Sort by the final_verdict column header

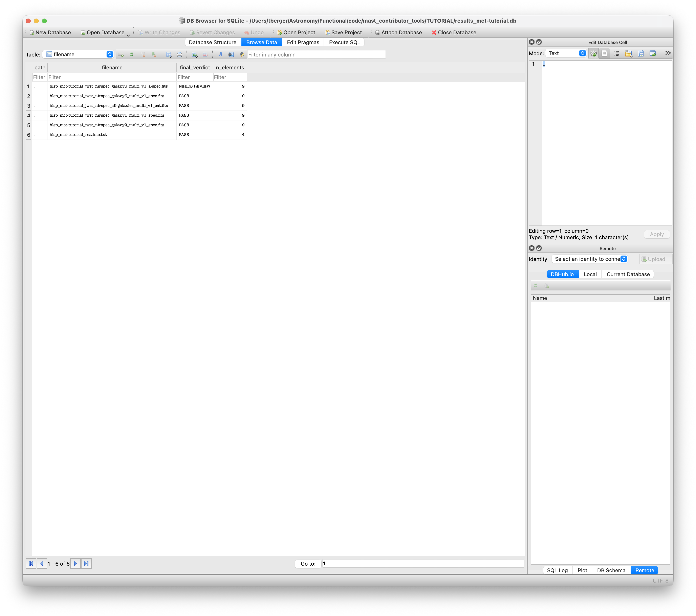pos(195,67)
